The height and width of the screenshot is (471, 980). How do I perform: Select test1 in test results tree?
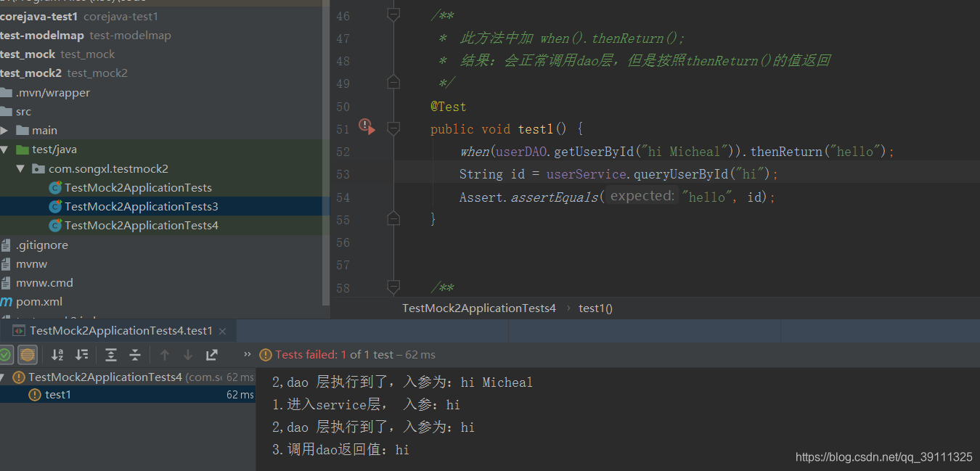coord(58,395)
